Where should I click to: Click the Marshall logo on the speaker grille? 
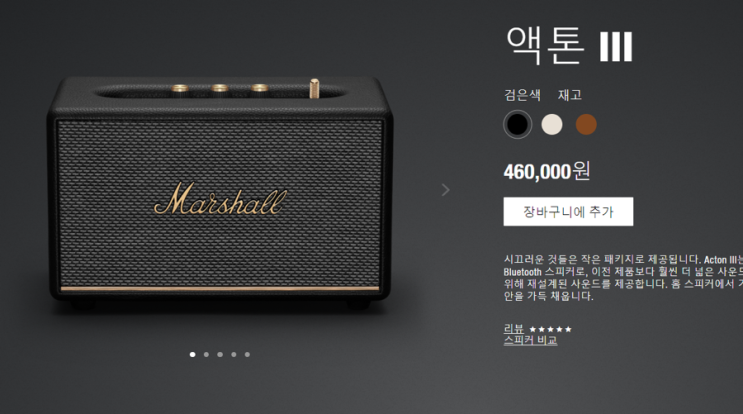(x=221, y=198)
